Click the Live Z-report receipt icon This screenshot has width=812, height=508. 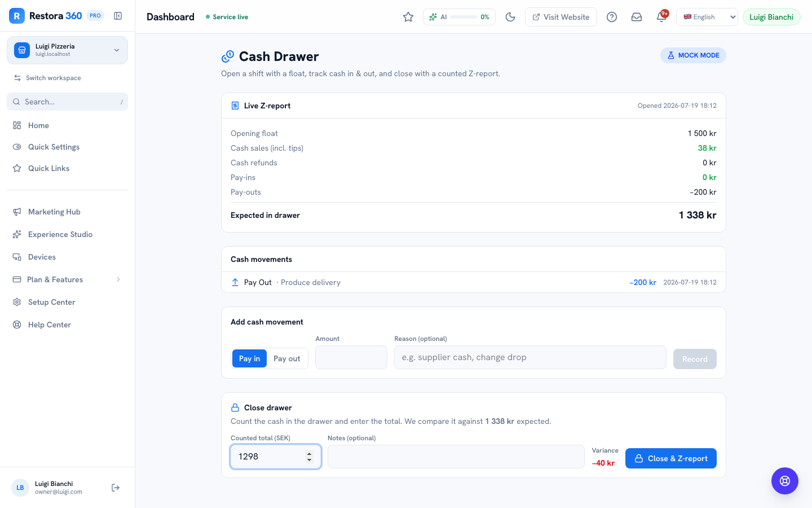(235, 106)
